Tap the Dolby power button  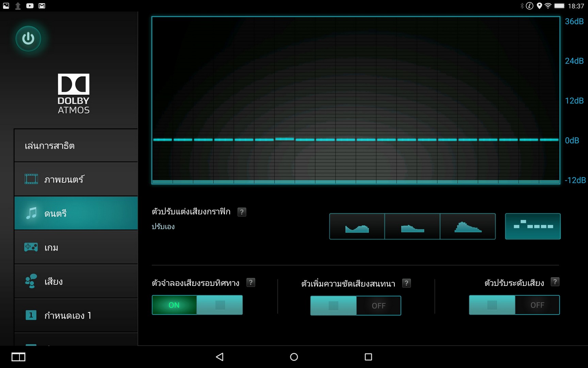click(x=28, y=39)
